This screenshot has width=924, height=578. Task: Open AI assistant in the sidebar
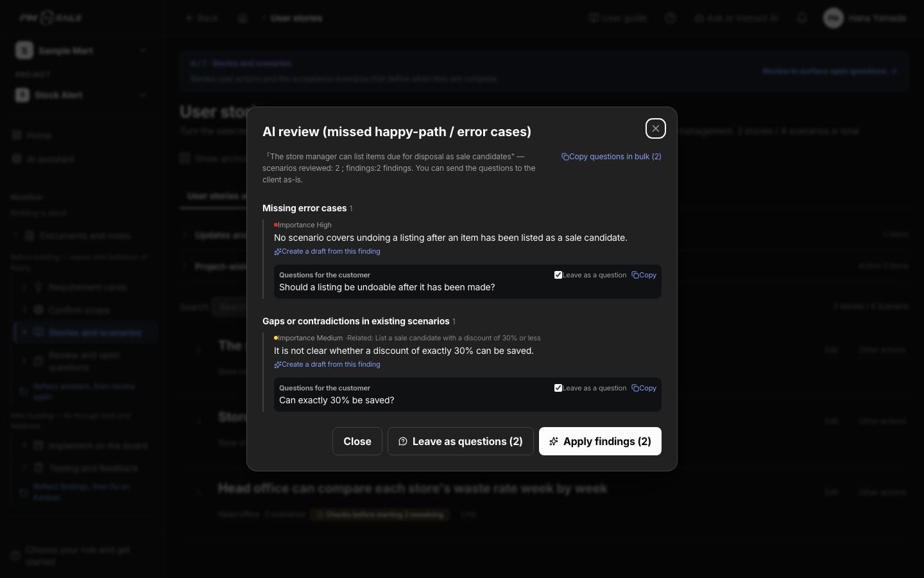pos(43,159)
